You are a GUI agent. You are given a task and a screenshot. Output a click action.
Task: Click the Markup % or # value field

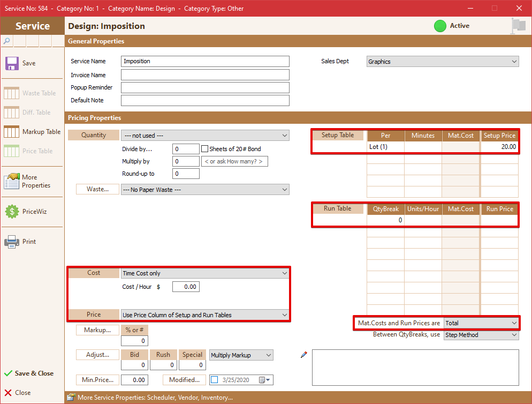point(134,341)
